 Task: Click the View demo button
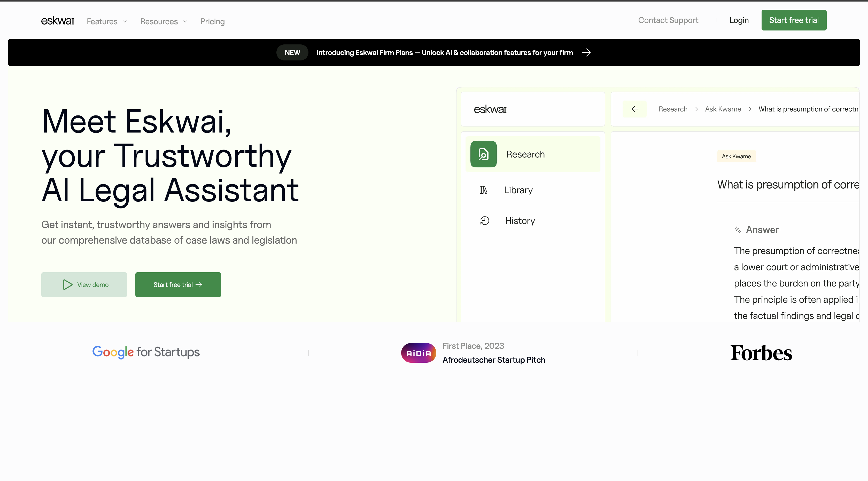coord(84,285)
